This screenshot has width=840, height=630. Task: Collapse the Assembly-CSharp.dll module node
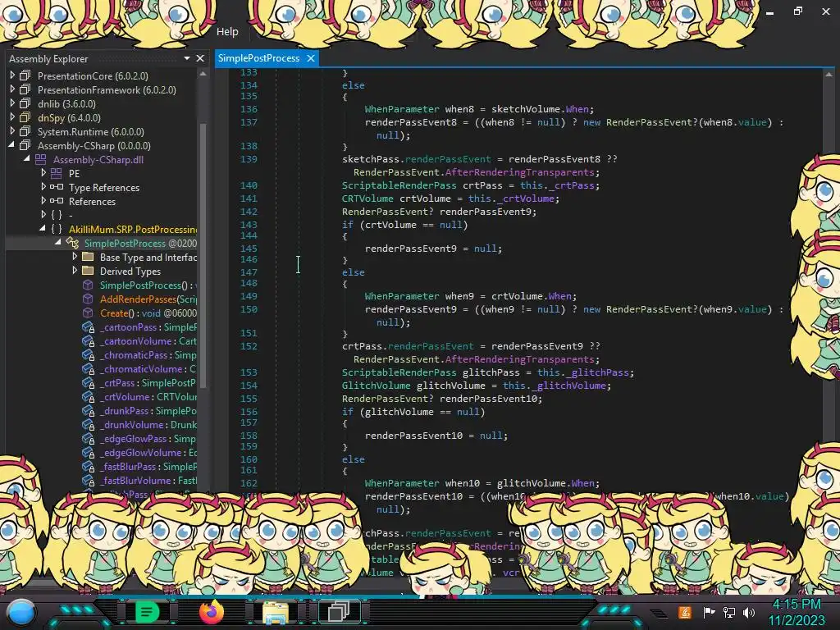27,159
